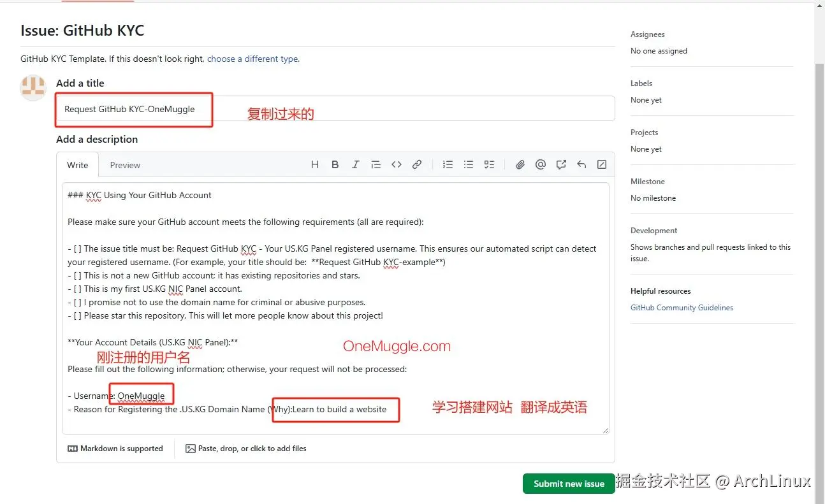The height and width of the screenshot is (504, 825).
Task: Click the image icon beside Paste, drop
Action: [x=191, y=449]
